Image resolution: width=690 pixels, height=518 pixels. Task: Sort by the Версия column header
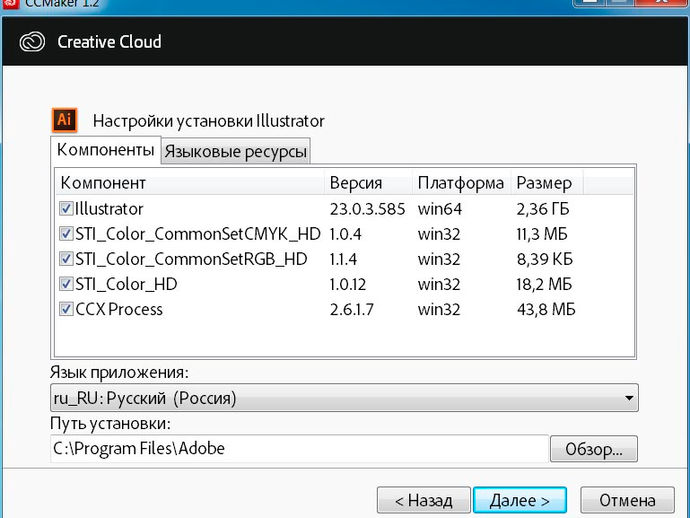coord(369,183)
